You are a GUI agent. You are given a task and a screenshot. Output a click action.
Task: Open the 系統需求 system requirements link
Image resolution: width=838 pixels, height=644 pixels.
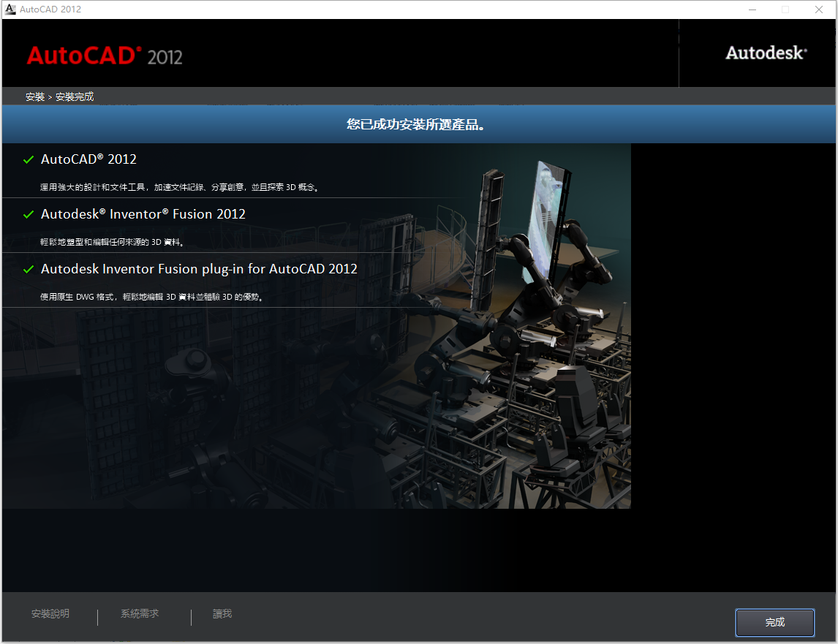(140, 613)
